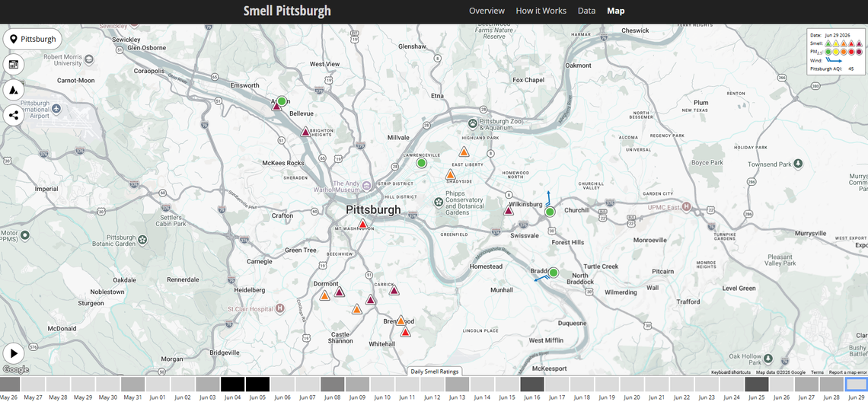Click maroon PM2.5 circle in legend
The height and width of the screenshot is (402, 868).
pyautogui.click(x=859, y=52)
